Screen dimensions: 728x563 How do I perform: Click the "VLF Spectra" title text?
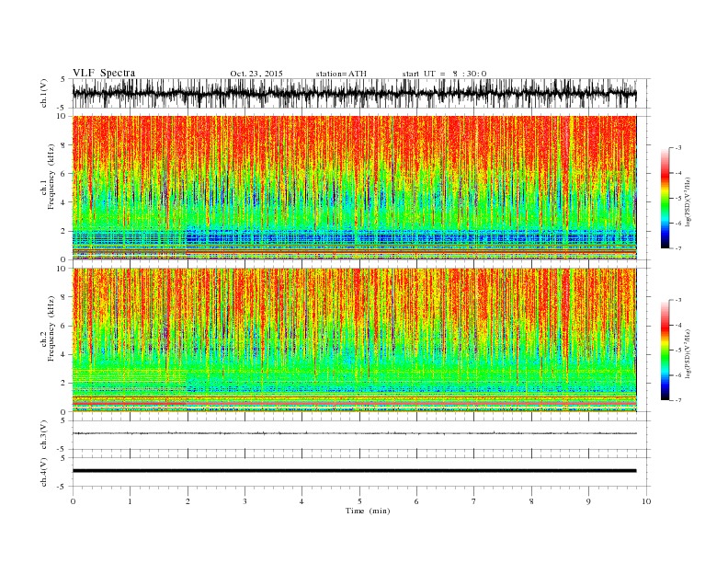click(104, 73)
